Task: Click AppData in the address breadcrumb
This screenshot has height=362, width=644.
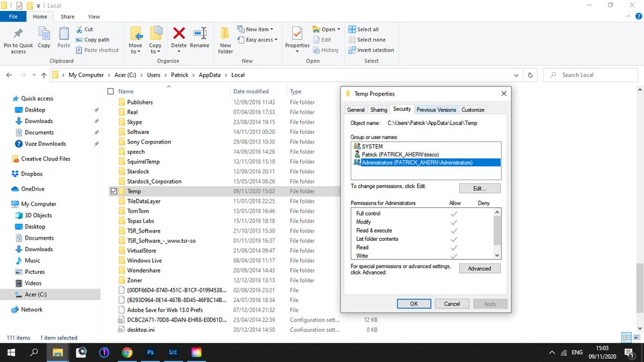Action: 210,75
